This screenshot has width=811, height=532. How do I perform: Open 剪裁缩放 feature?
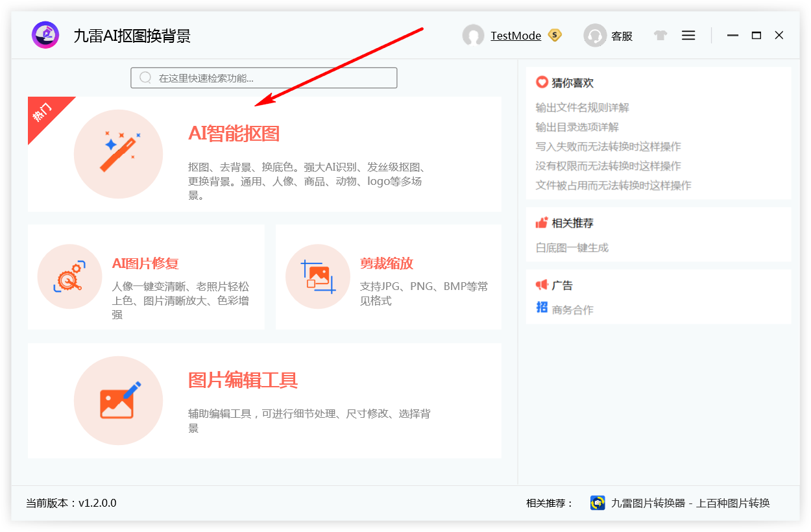387,263
